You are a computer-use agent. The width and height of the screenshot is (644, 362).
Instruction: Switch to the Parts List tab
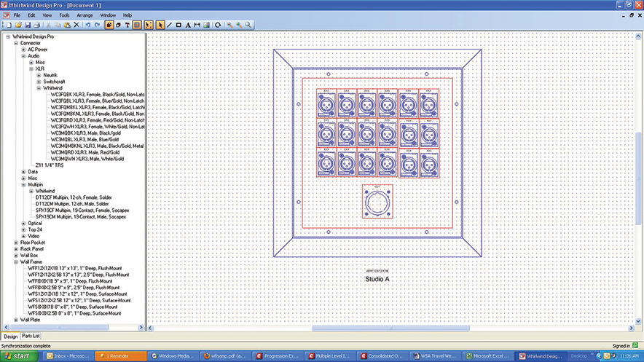point(31,336)
